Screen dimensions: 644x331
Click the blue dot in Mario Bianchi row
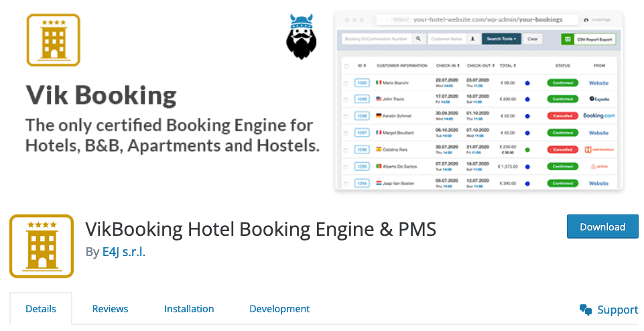click(x=527, y=83)
